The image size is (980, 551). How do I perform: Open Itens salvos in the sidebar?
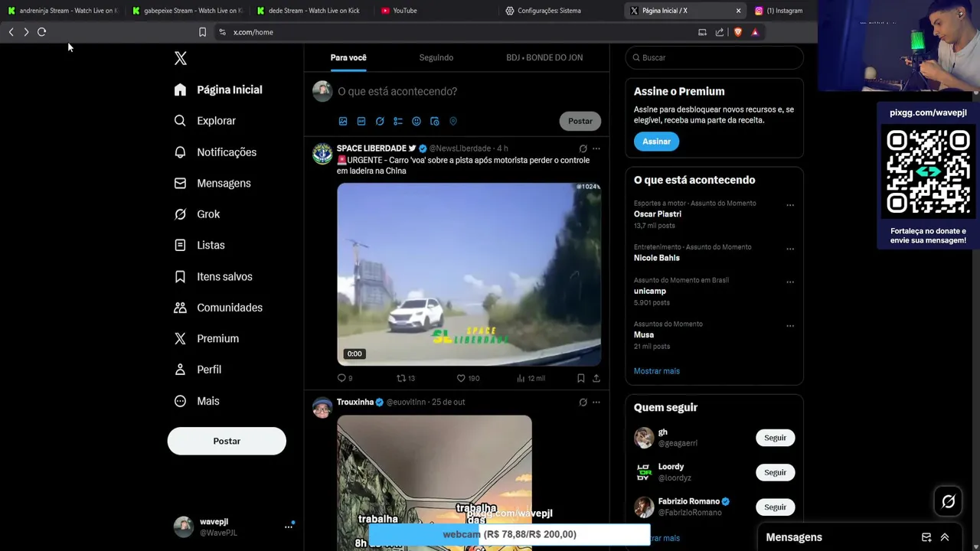213,276
